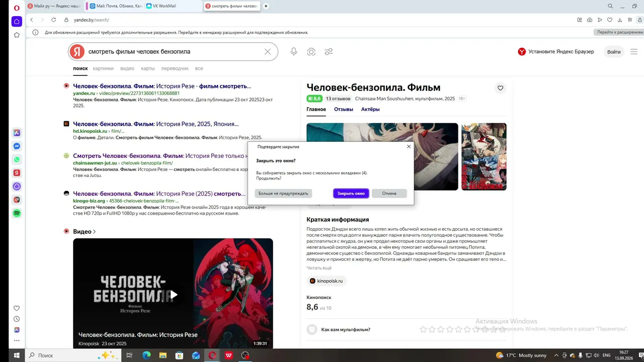The height and width of the screenshot is (362, 644).
Task: Open the переводчик search category
Action: (175, 68)
